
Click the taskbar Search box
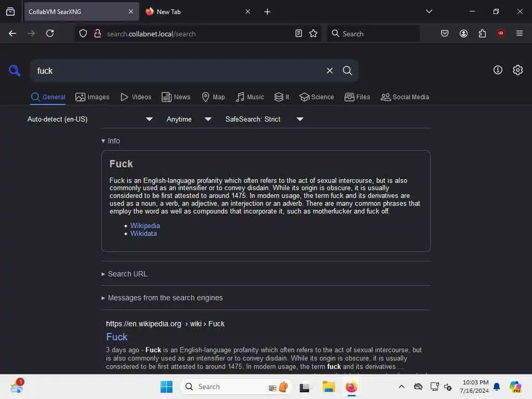[236, 387]
